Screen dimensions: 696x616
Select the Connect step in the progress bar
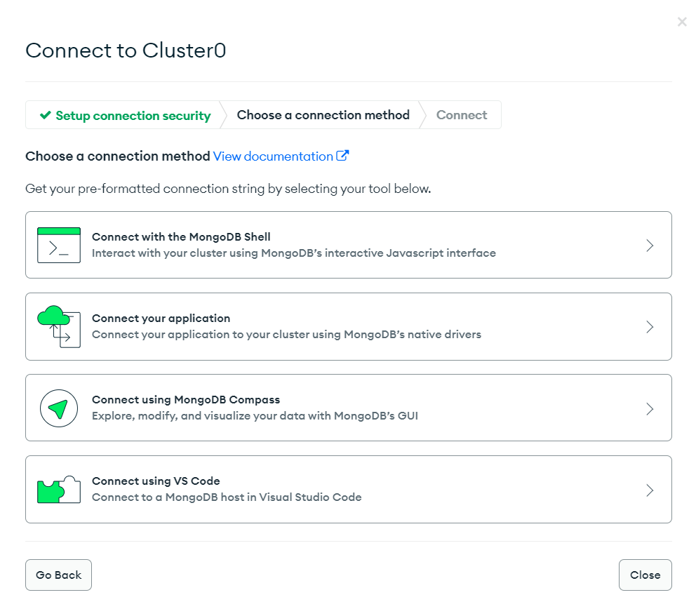(461, 114)
